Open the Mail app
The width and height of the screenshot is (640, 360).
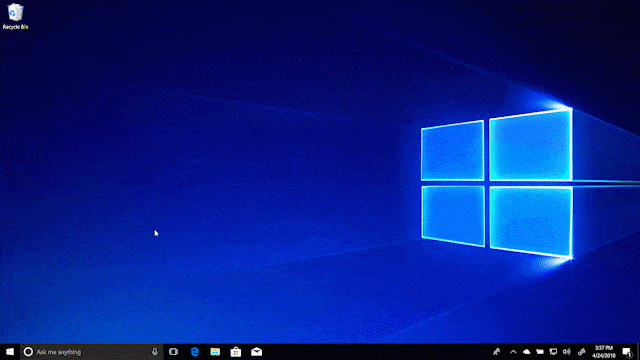[256, 352]
